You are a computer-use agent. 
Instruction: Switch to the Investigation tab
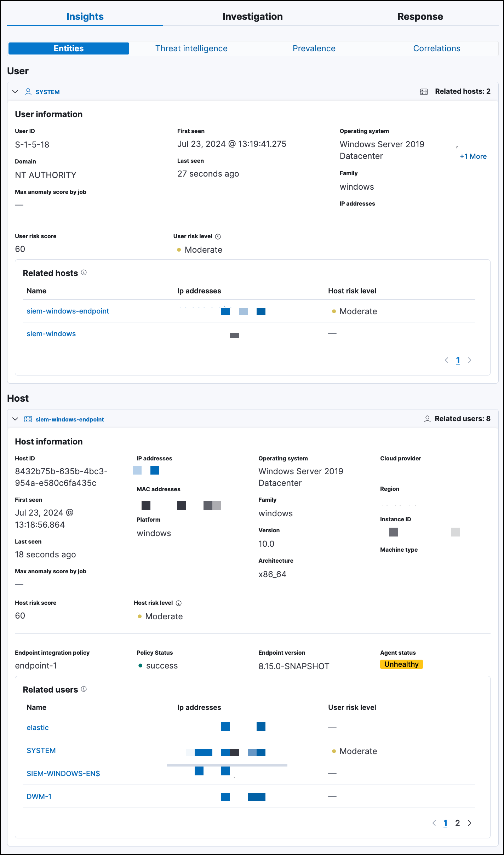[x=252, y=17]
